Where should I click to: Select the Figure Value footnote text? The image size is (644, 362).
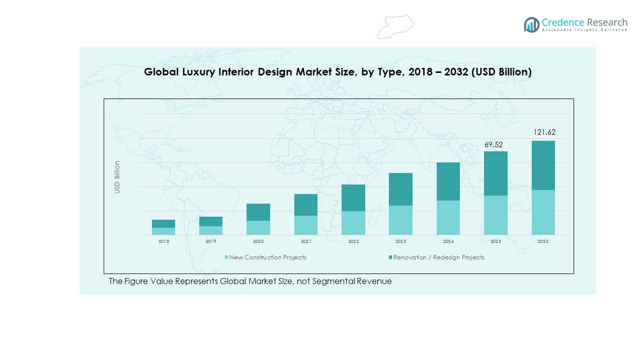pos(250,282)
